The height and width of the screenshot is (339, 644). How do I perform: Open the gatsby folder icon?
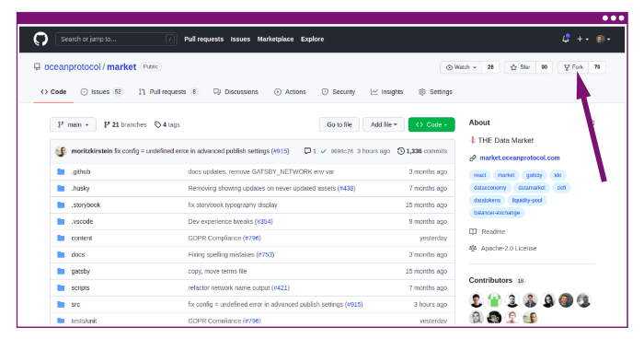coord(61,271)
